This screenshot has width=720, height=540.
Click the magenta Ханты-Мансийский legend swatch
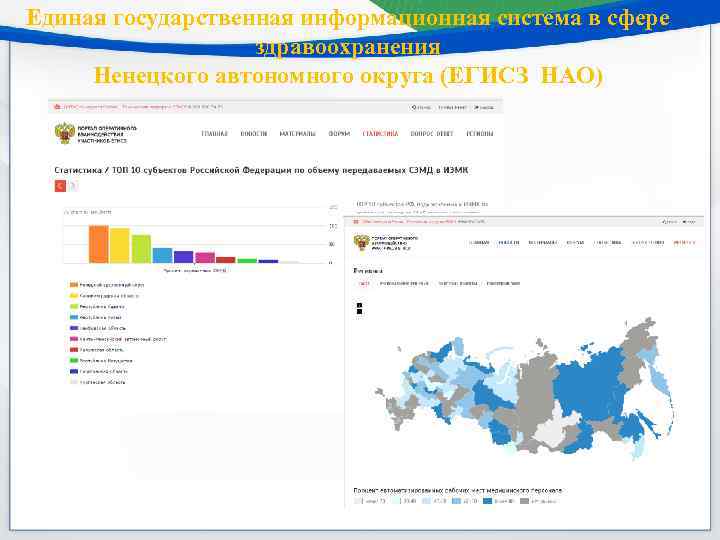(x=73, y=339)
